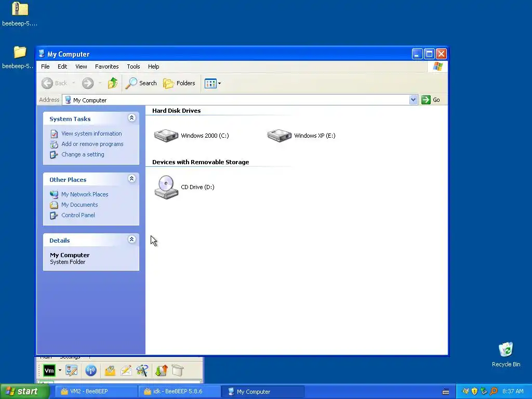Click the Vm status icon in BeeBEEP toolbar
The height and width of the screenshot is (399, 532).
[49, 370]
